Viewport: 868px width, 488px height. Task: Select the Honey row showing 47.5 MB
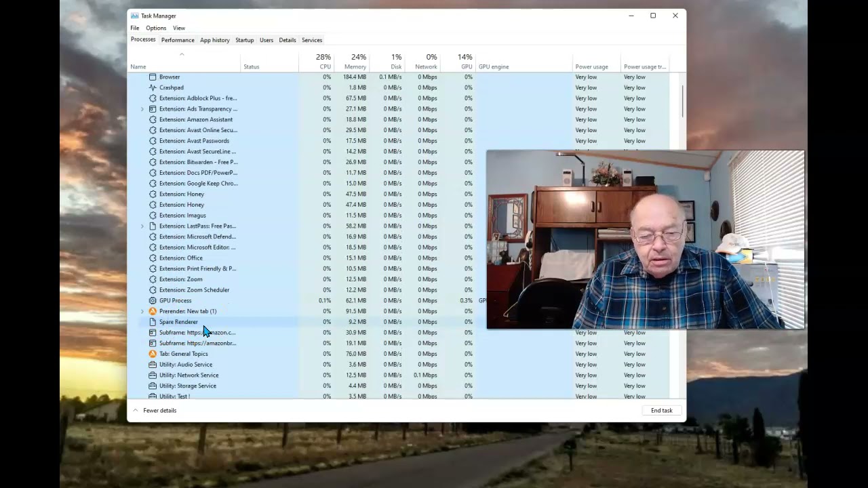point(398,194)
